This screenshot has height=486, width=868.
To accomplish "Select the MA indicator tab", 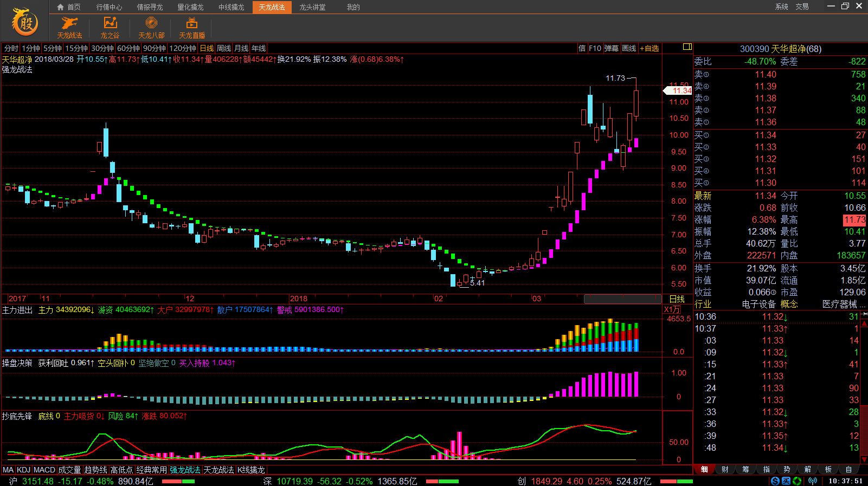I will [8, 470].
